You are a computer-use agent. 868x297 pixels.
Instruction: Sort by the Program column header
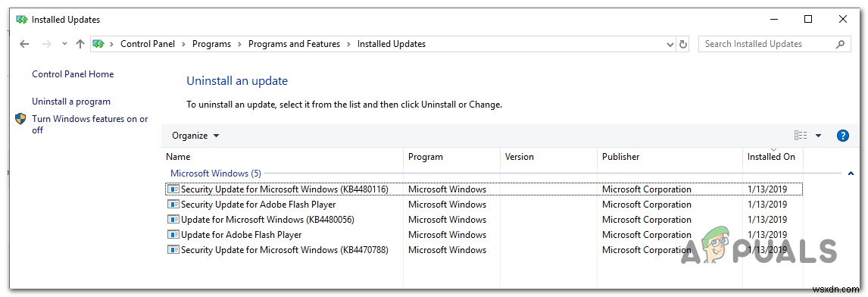click(451, 157)
